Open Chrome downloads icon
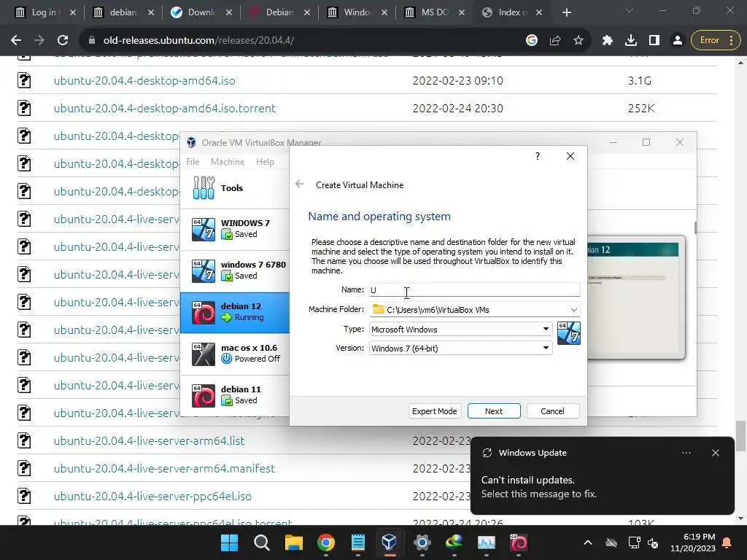 click(631, 41)
